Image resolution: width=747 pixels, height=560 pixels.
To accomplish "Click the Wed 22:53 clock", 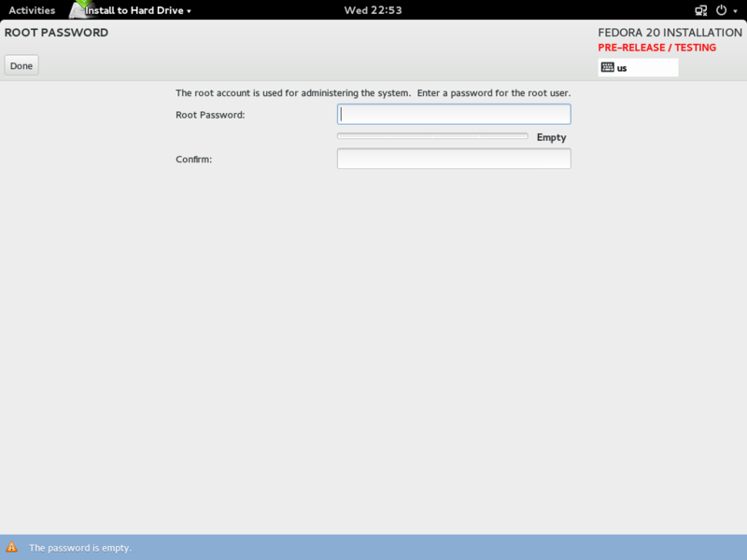I will tap(373, 10).
